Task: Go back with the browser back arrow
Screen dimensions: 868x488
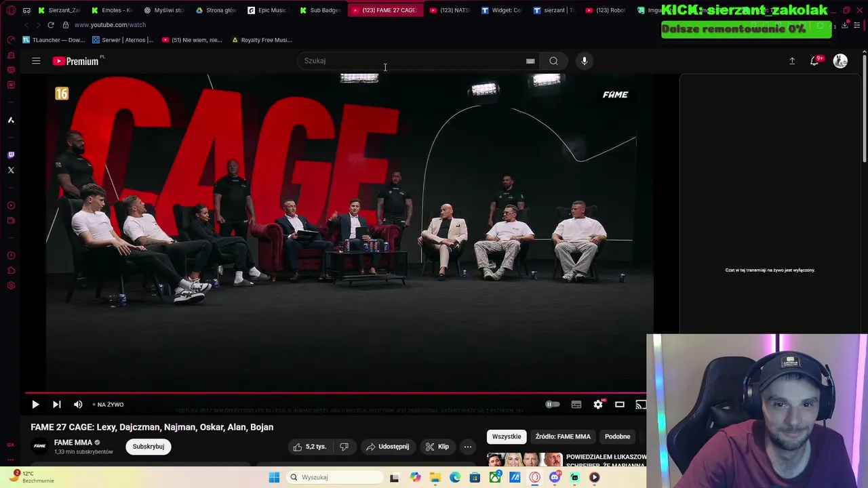Action: point(26,25)
